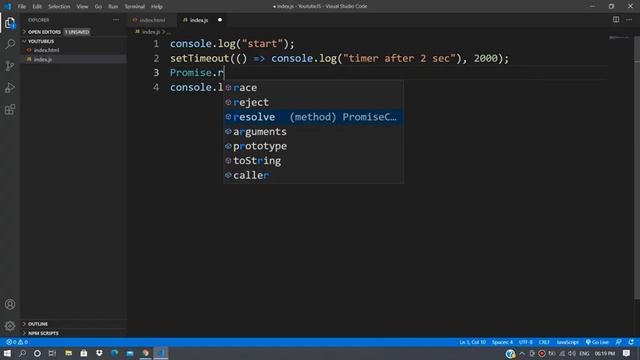Image resolution: width=640 pixels, height=360 pixels.
Task: Open the Explorer view in activity bar
Action: [x=10, y=23]
